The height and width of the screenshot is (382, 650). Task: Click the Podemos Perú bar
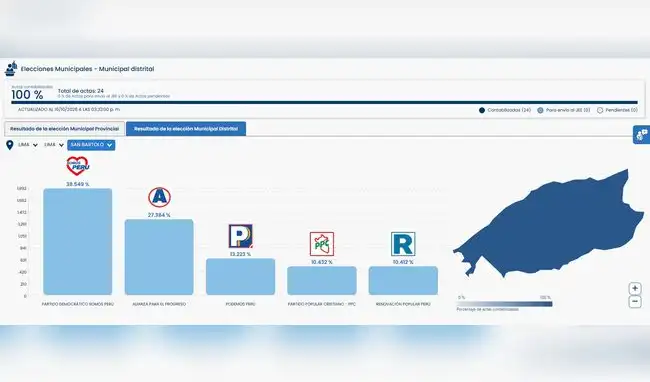(x=240, y=277)
